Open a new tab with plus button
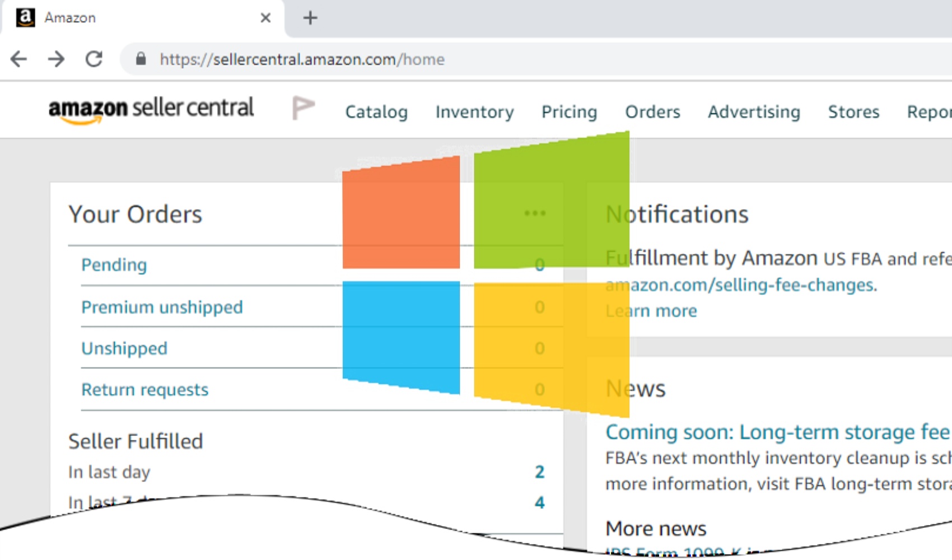Image resolution: width=952 pixels, height=560 pixels. [310, 18]
